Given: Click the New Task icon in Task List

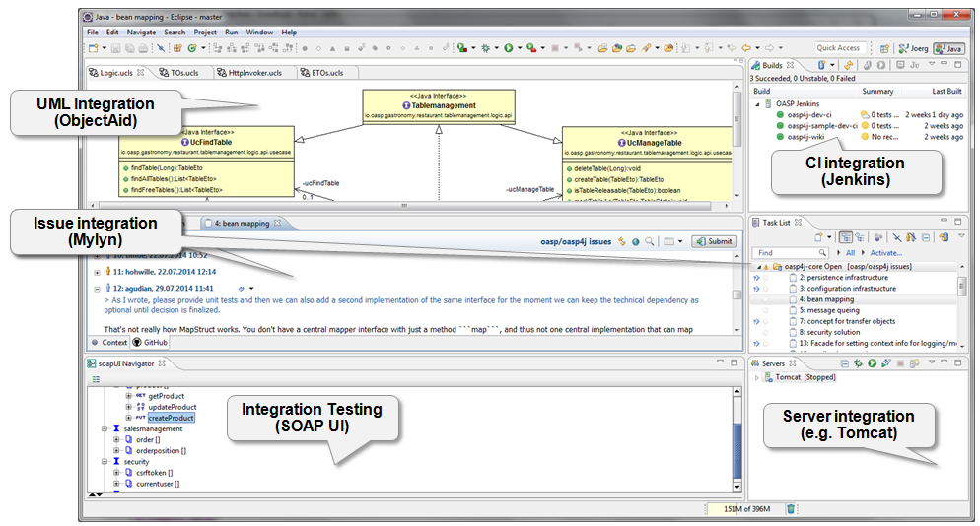Looking at the screenshot, I should pyautogui.click(x=818, y=237).
